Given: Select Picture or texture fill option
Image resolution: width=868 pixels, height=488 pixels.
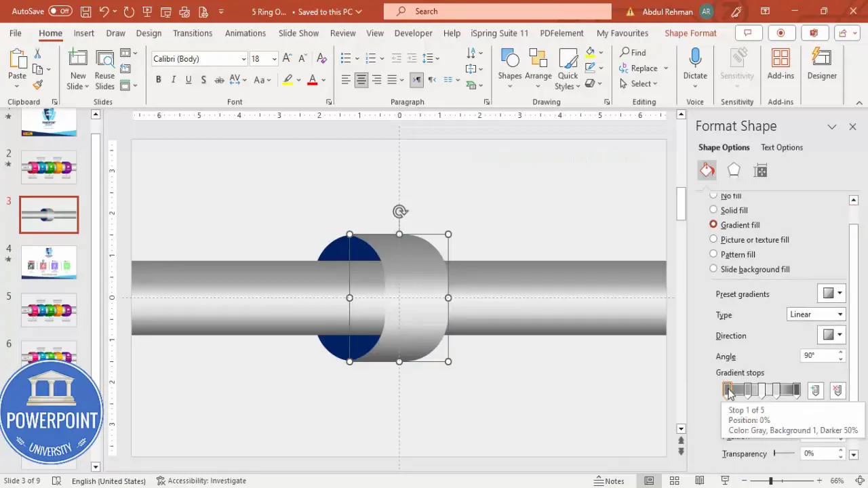Looking at the screenshot, I should pos(713,239).
